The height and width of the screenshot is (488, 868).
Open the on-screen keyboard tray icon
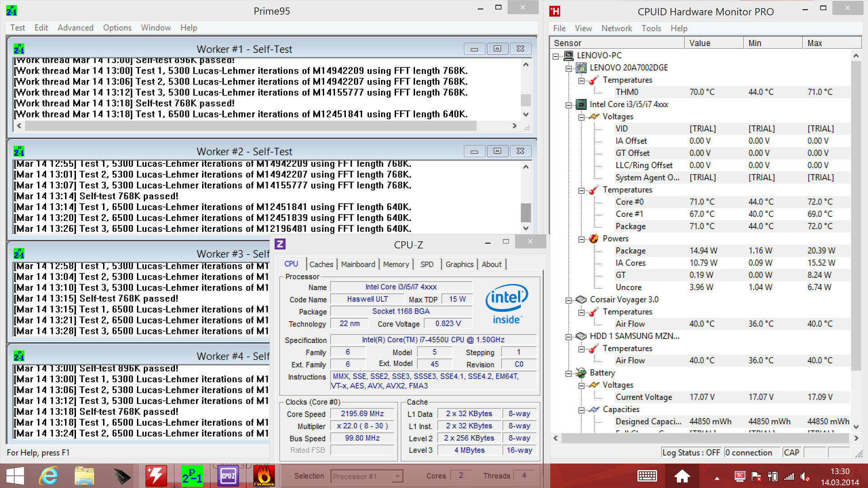click(647, 476)
